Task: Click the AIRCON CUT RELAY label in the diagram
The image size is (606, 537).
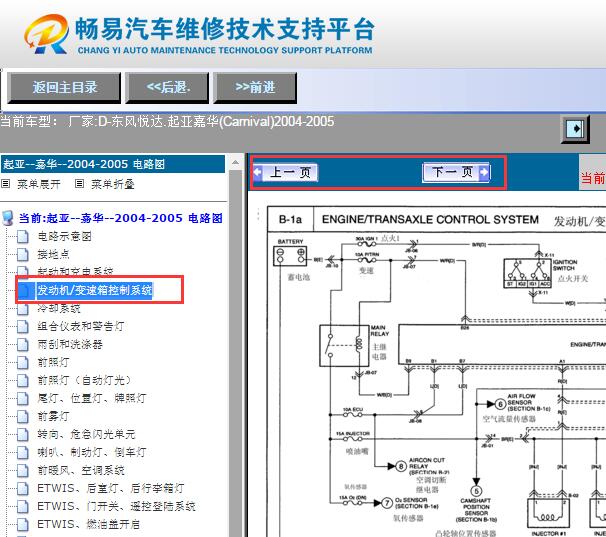Action: 428,466
